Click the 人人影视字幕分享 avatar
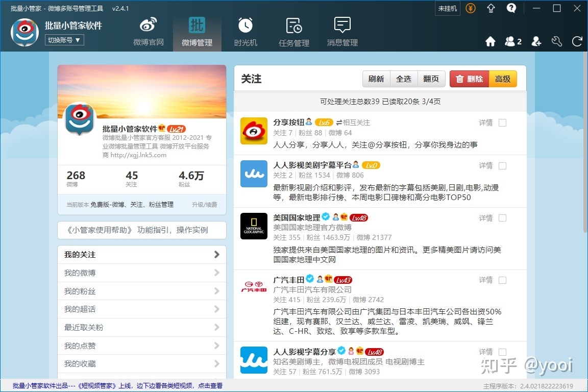The image size is (588, 392). (x=254, y=360)
